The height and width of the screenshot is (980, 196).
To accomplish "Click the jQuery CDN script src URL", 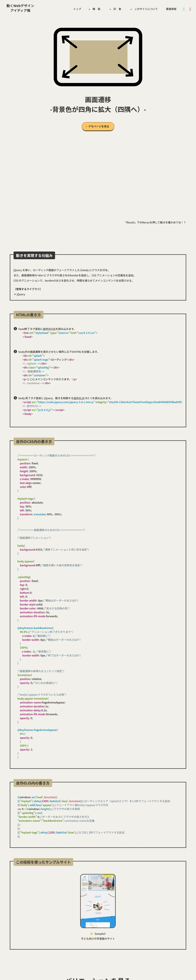I will tap(66, 402).
